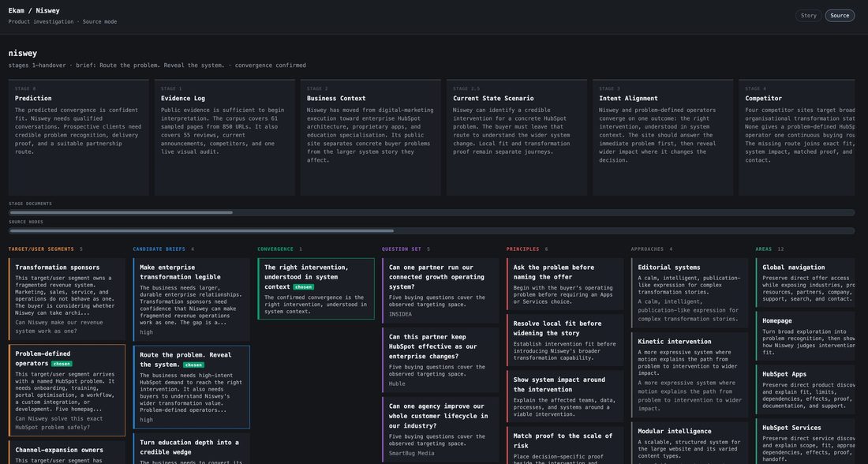868x464 pixels.
Task: Select Ask the problem before naming principle
Action: (x=565, y=284)
